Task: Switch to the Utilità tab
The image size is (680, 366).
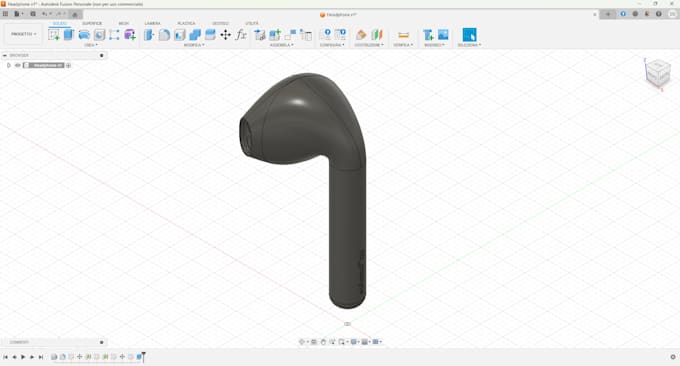Action: coord(252,23)
